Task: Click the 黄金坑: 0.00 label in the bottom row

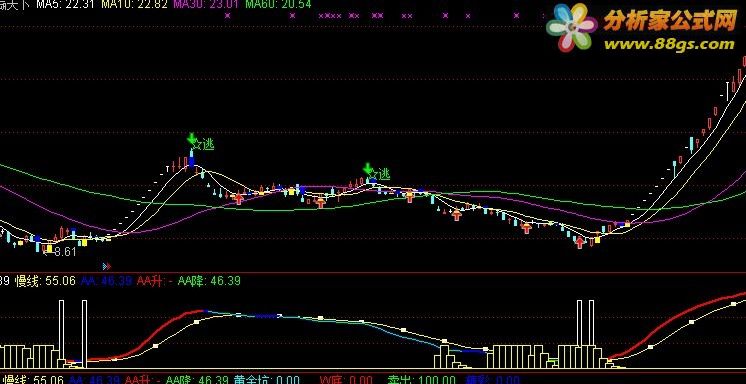Action: click(267, 380)
